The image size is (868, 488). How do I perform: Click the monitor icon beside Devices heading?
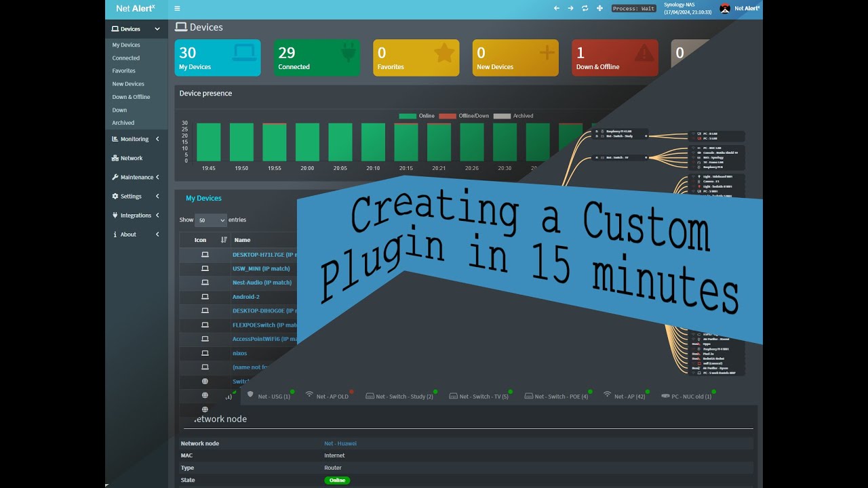tap(181, 27)
